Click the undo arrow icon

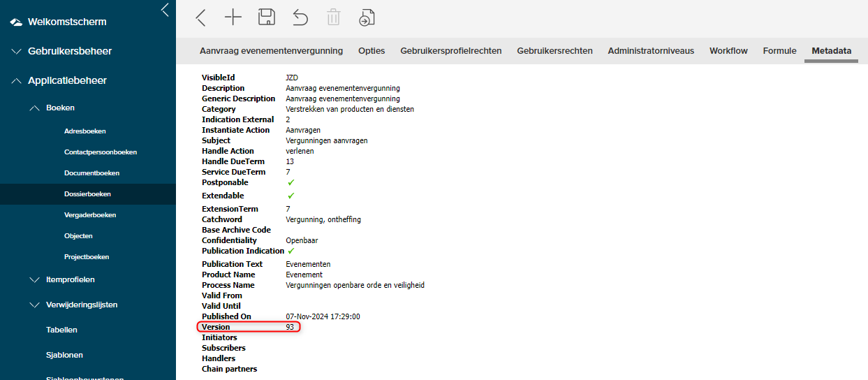point(300,18)
